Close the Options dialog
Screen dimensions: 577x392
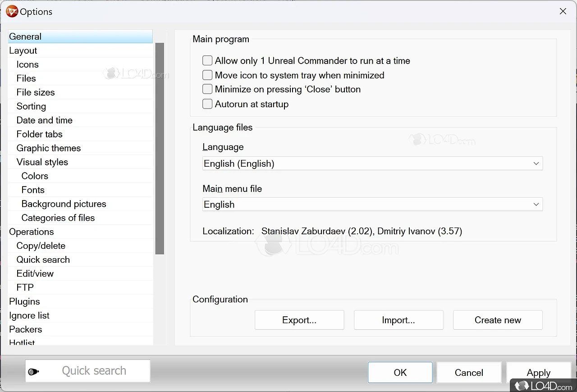coord(563,11)
